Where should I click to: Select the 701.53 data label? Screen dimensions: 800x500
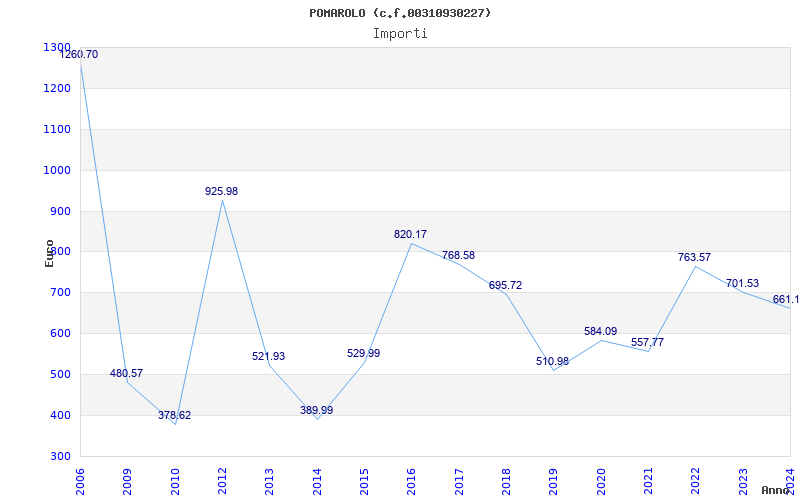pyautogui.click(x=742, y=284)
